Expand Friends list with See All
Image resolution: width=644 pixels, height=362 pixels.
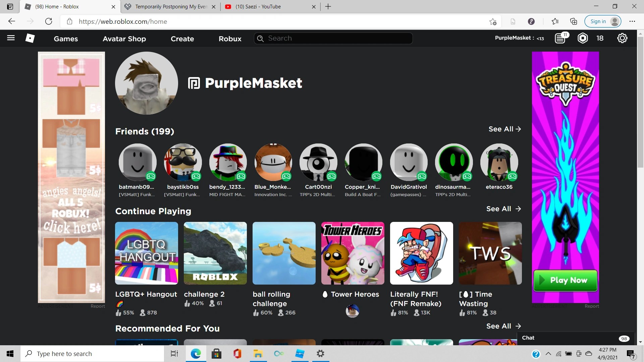504,129
